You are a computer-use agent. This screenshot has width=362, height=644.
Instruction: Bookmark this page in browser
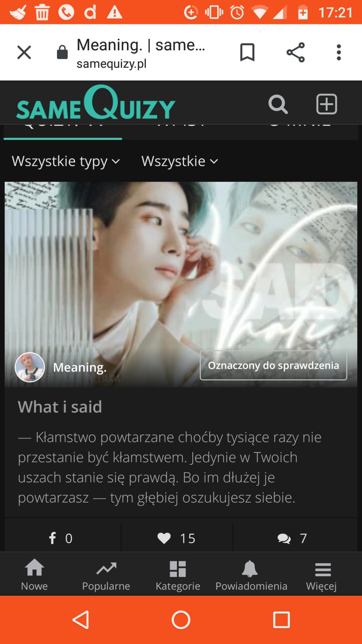(247, 52)
